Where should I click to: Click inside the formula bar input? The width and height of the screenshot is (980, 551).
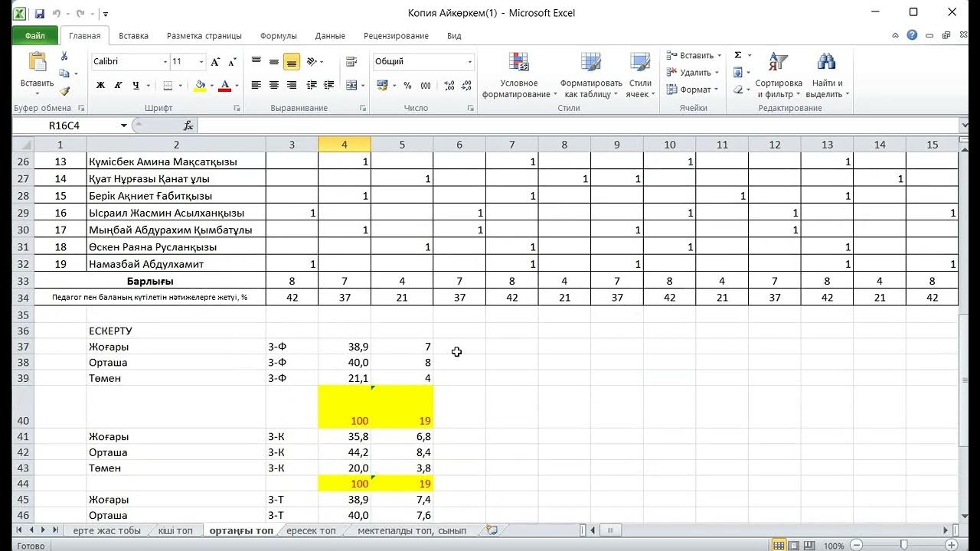click(x=578, y=126)
